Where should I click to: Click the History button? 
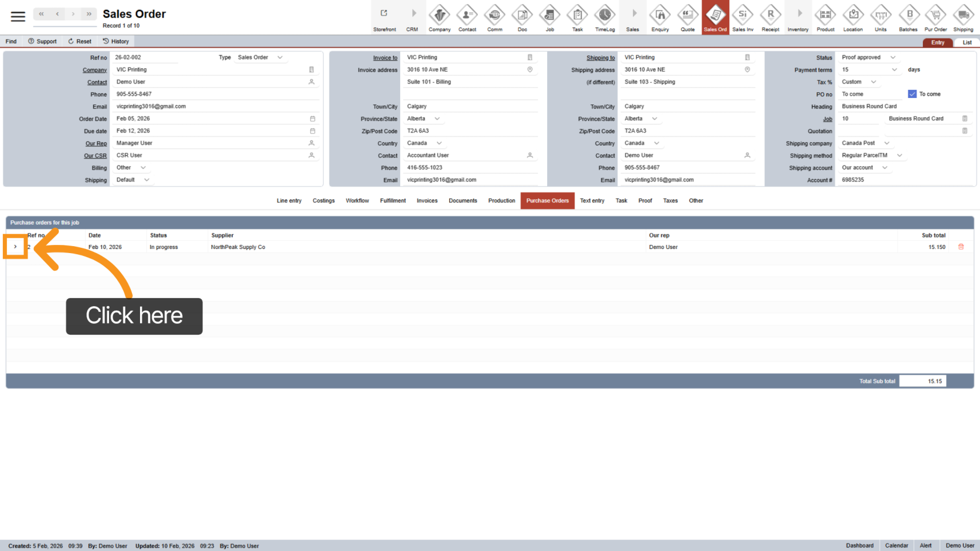pos(116,41)
